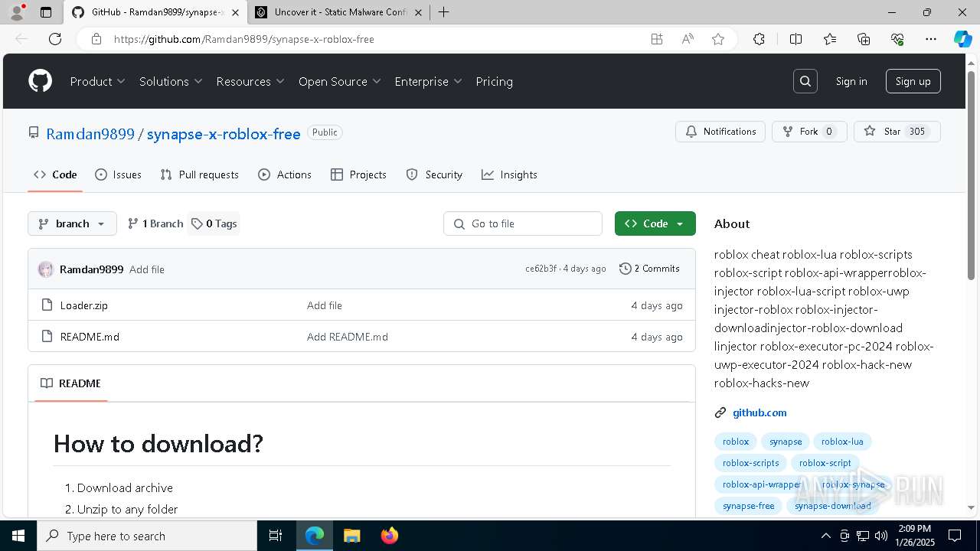Open the GitHub home logo
The image size is (980, 551).
[x=40, y=81]
